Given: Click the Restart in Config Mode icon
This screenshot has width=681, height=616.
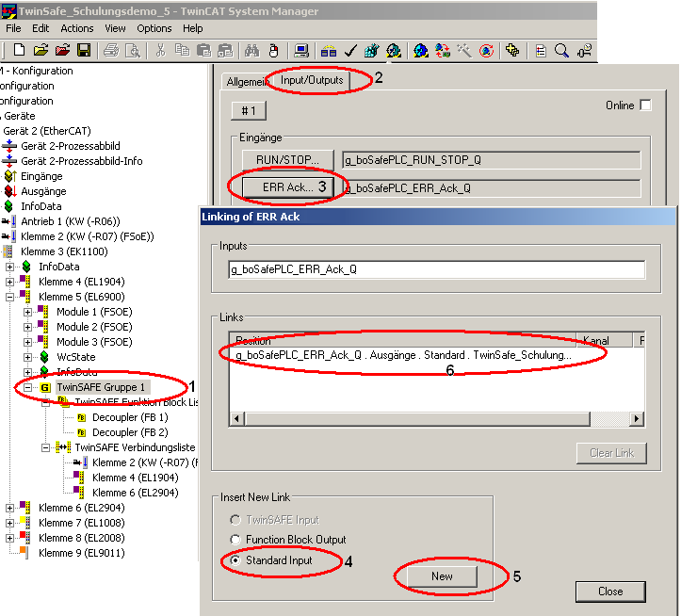Looking at the screenshot, I should coord(420,51).
